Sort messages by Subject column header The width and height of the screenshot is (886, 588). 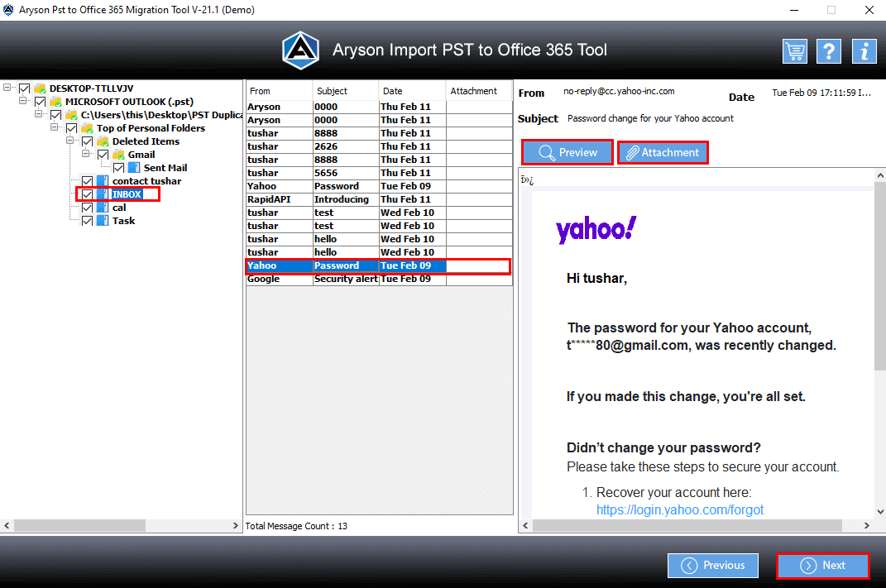coord(345,91)
